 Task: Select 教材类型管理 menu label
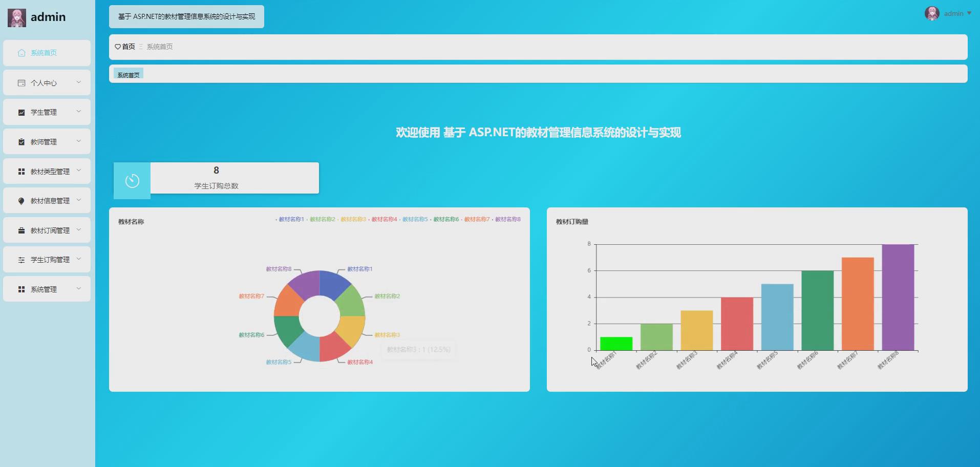tap(50, 172)
